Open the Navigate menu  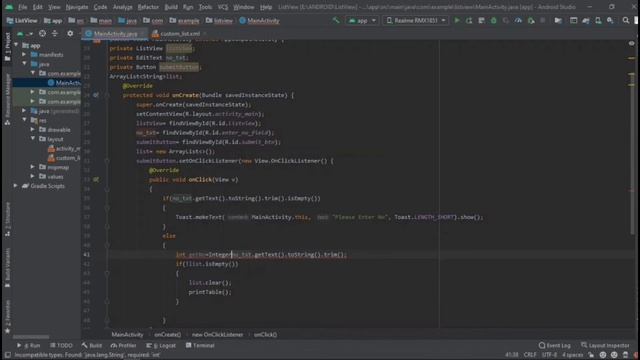pyautogui.click(x=77, y=7)
